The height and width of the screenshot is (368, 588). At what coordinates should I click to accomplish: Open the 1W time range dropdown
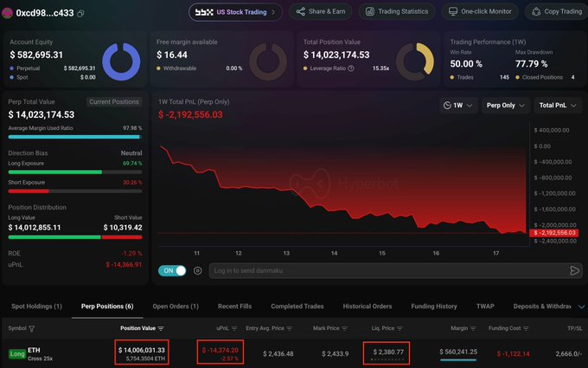point(458,106)
